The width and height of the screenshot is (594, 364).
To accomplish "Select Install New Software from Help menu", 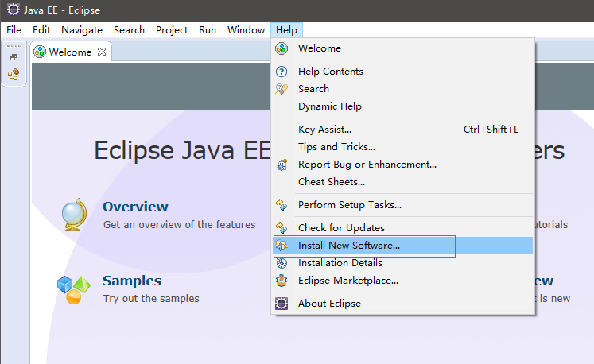I will click(348, 246).
